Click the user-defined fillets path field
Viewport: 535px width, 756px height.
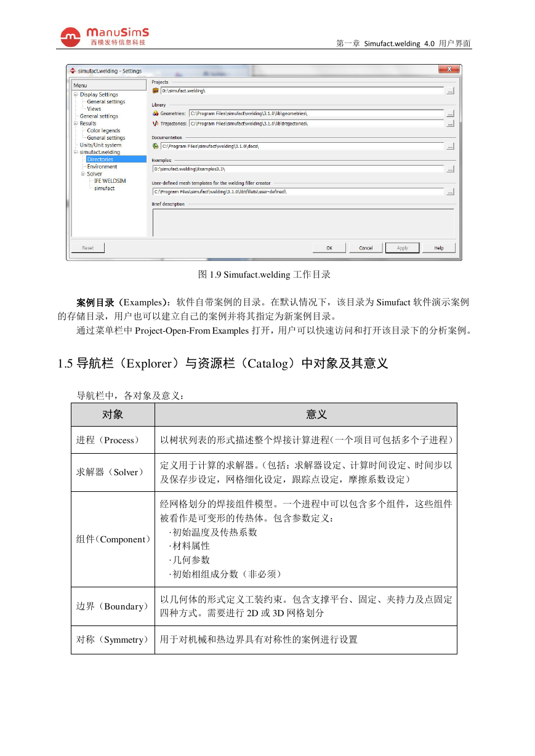tap(298, 191)
